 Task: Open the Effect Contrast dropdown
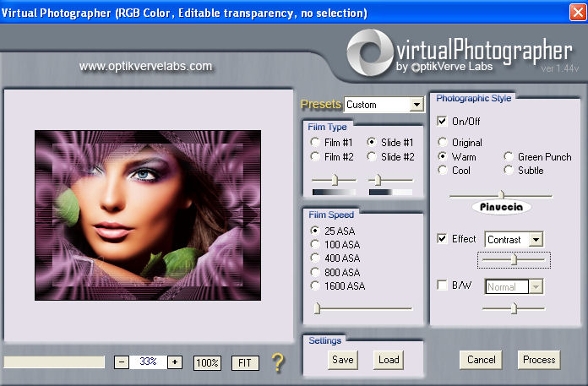[x=514, y=240]
